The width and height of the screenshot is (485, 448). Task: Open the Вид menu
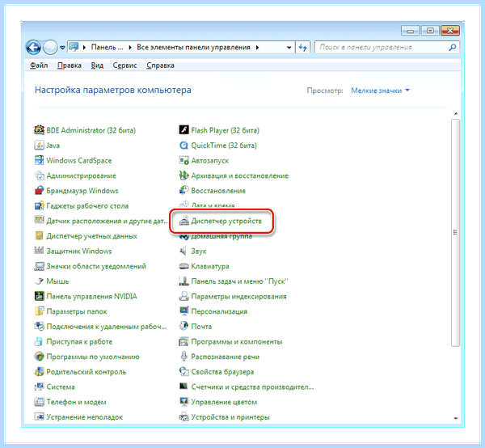(97, 66)
